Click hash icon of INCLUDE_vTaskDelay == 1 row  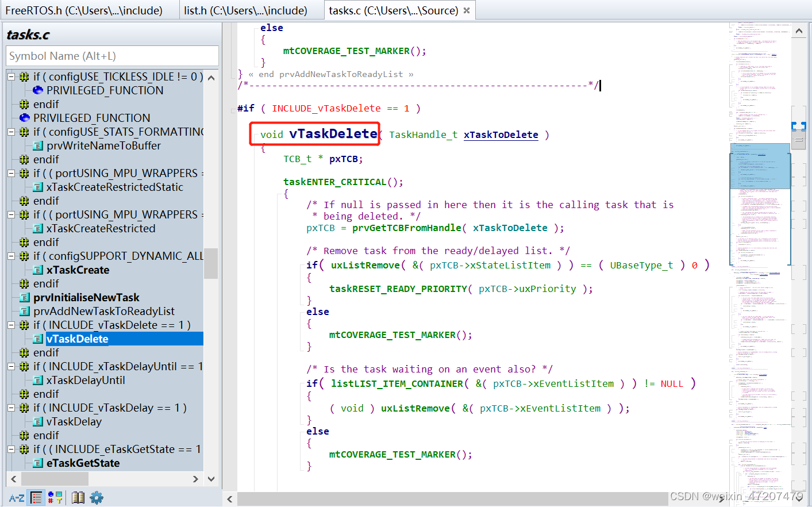(24, 408)
